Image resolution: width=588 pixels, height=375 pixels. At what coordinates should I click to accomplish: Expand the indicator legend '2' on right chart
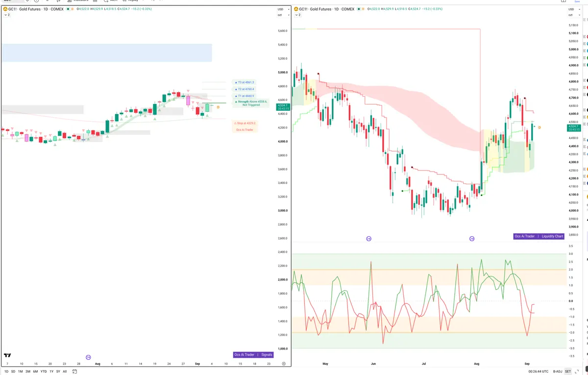coord(297,15)
